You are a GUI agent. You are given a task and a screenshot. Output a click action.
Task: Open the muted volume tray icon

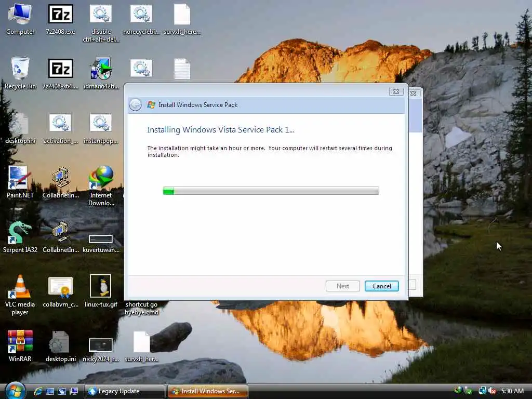493,391
